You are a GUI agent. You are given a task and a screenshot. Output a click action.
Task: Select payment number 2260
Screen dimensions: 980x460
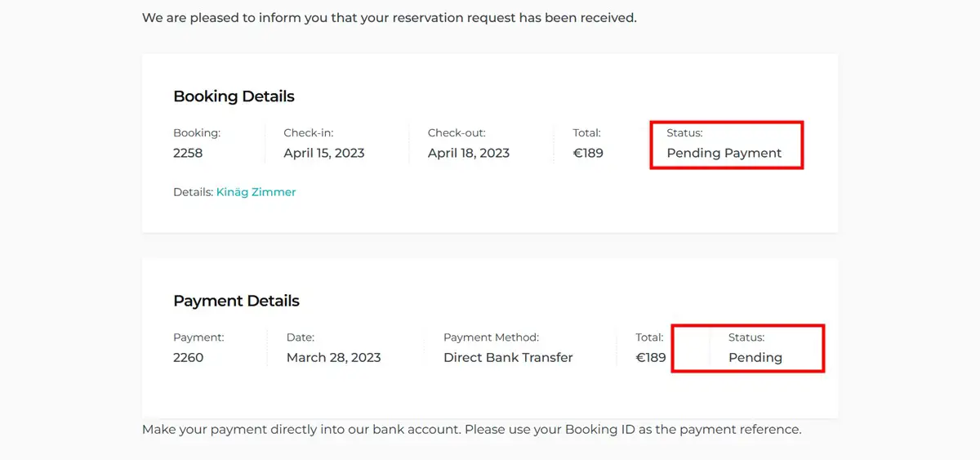tap(188, 357)
